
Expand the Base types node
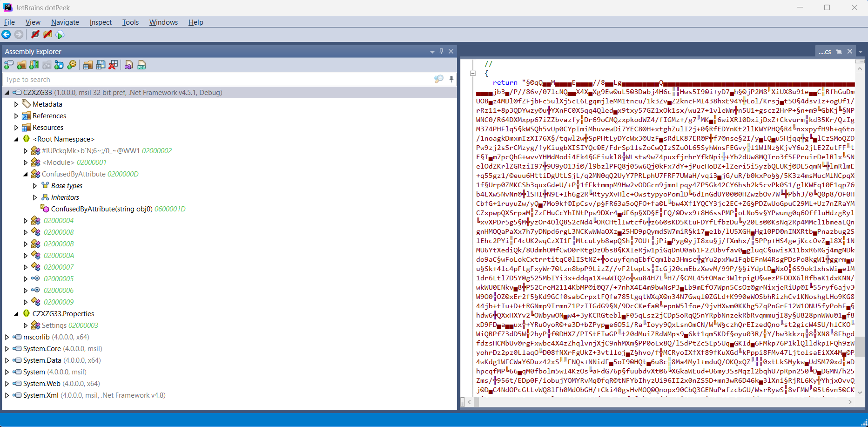pyautogui.click(x=35, y=186)
